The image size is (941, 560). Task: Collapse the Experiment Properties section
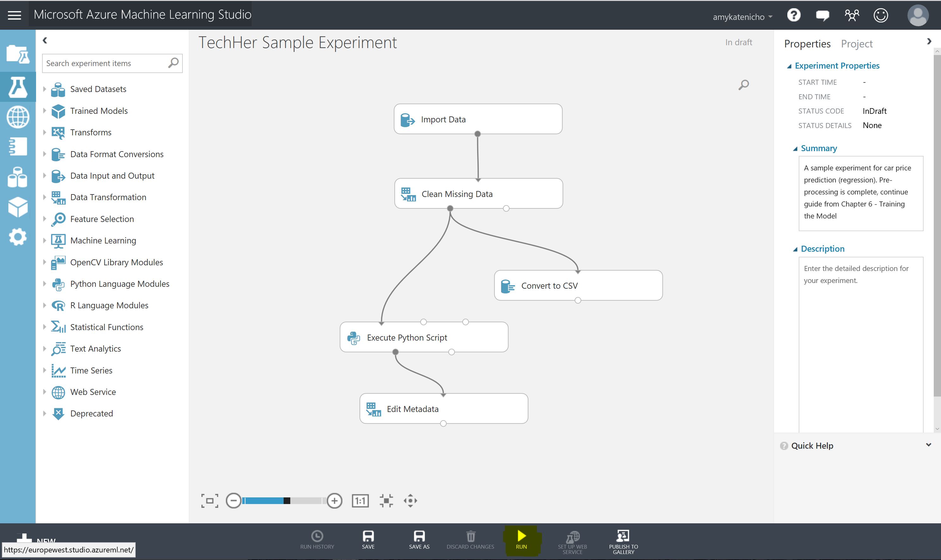click(789, 66)
